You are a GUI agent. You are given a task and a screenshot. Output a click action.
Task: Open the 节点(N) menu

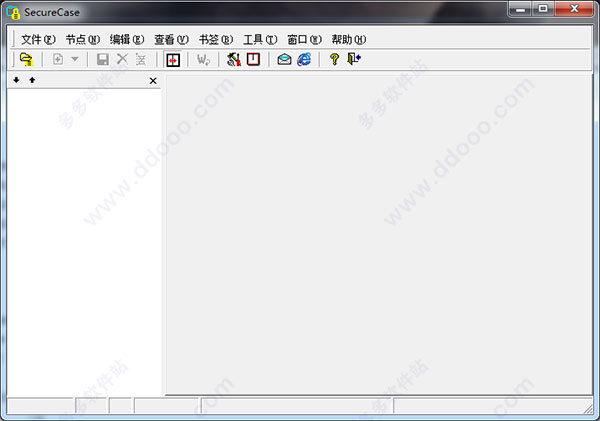click(x=83, y=39)
